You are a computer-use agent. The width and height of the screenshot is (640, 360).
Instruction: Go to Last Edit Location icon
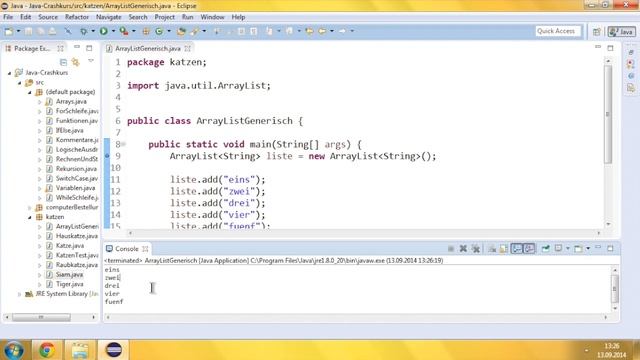coord(309,31)
